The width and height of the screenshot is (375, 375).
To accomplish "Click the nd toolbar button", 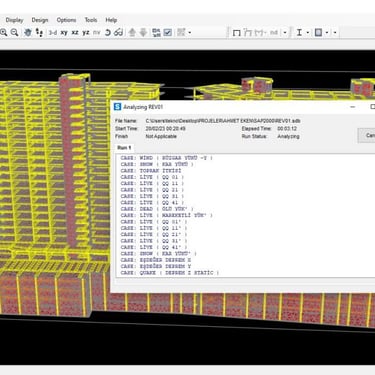I will [x=274, y=33].
